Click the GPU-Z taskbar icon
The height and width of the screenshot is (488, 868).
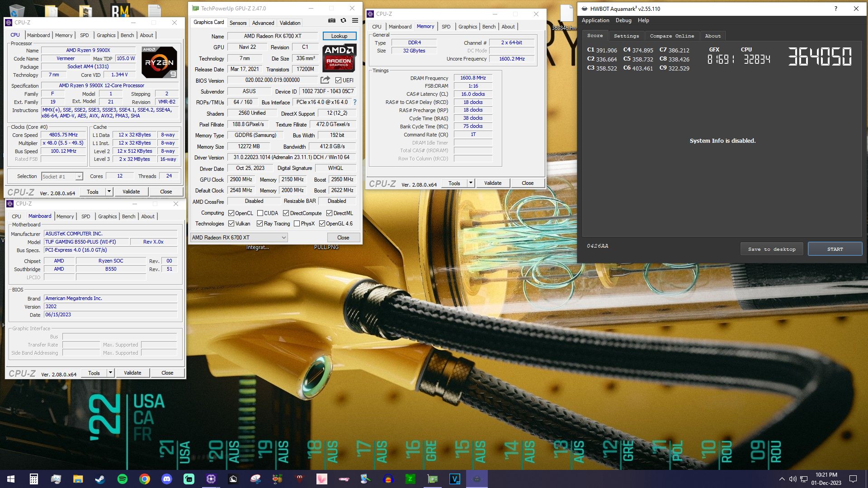point(433,479)
